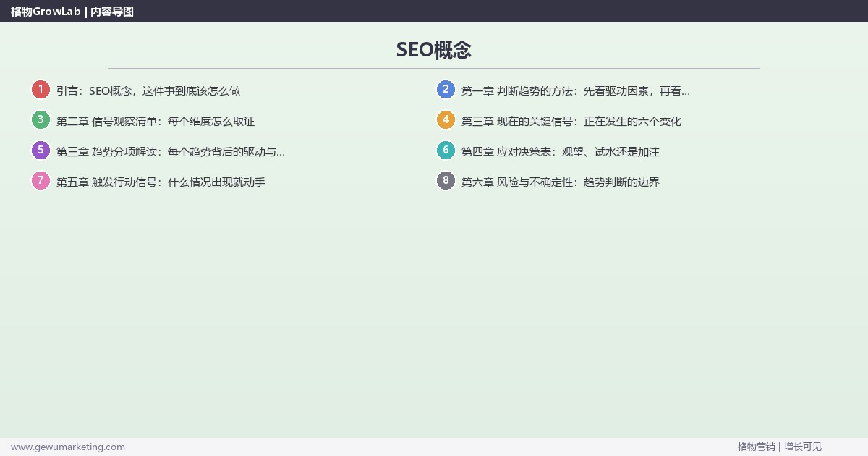Click the orange number 4 badge
Viewport: 868px width, 456px height.
pyautogui.click(x=446, y=120)
